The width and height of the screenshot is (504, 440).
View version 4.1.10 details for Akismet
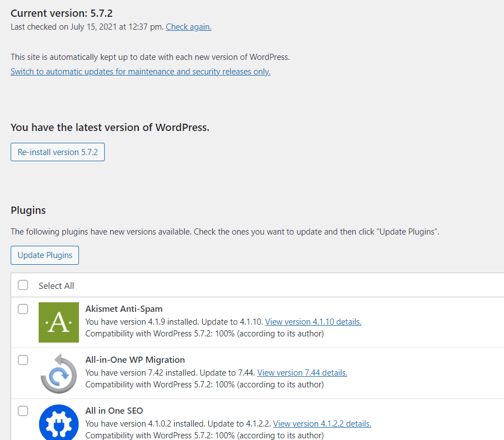coord(313,322)
